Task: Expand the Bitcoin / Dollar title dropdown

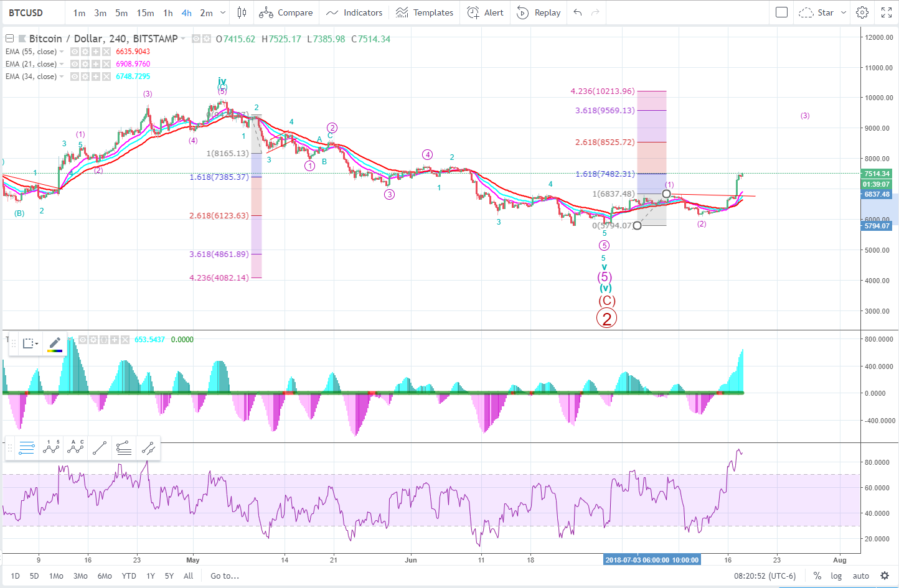Action: [183, 39]
